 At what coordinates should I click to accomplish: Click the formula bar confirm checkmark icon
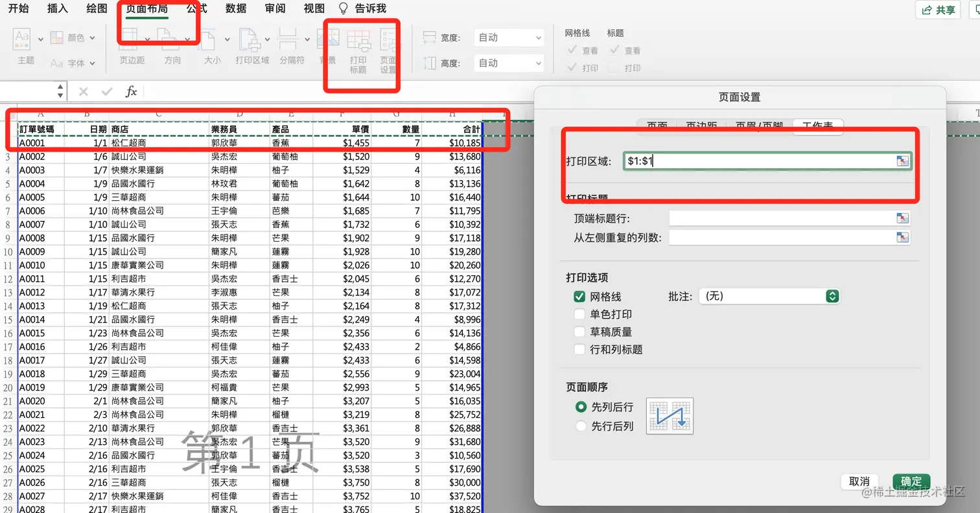[x=107, y=91]
